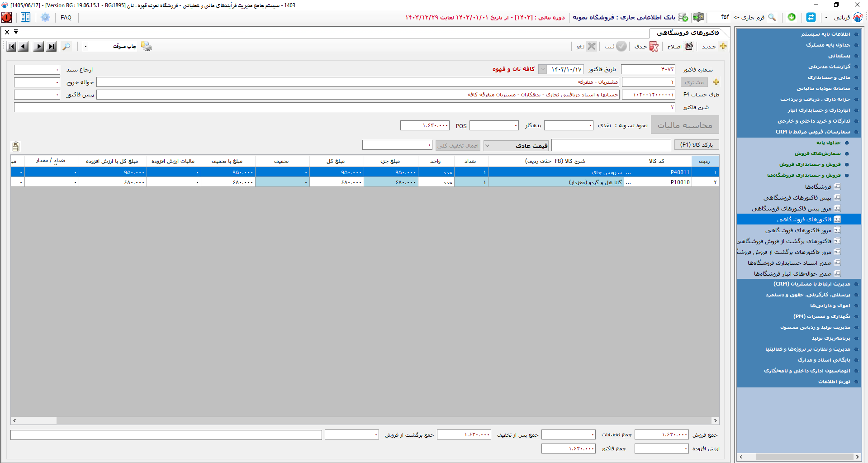Click the اصلاح edit button
868x463 pixels.
click(x=680, y=46)
